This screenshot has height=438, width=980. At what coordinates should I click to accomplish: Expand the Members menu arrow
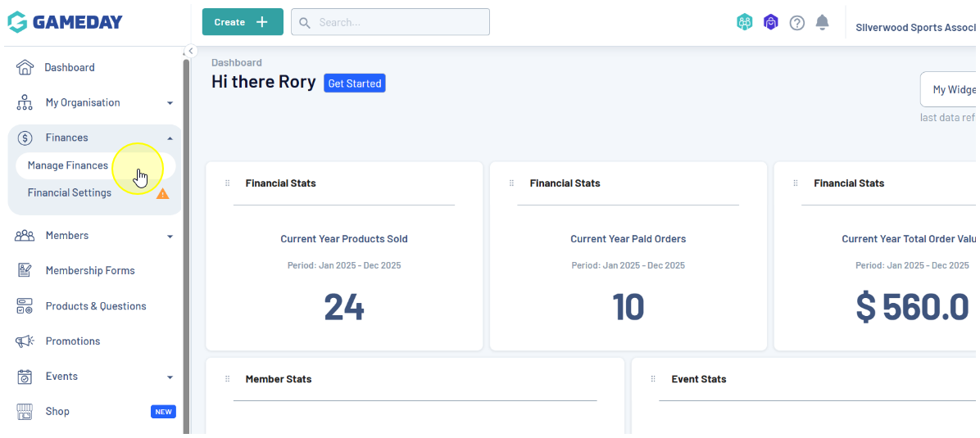[x=170, y=237]
